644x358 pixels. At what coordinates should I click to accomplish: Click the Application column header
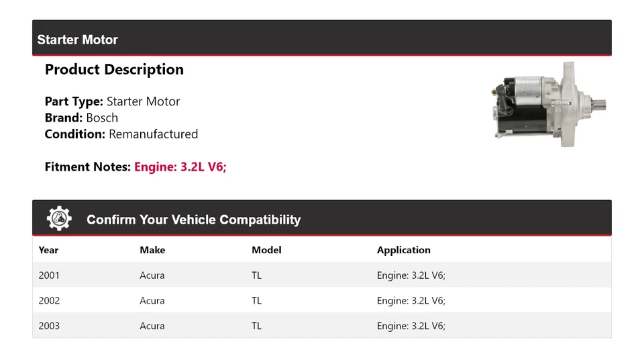403,250
